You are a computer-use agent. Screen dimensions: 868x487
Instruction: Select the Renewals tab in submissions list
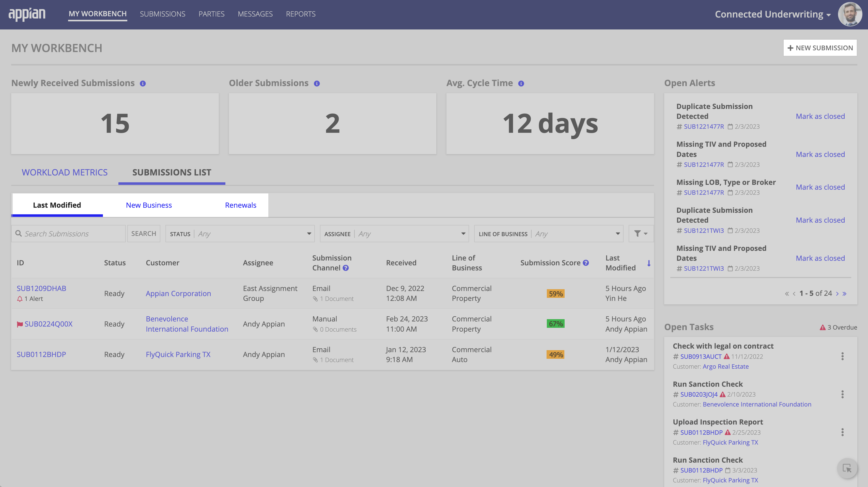click(240, 205)
